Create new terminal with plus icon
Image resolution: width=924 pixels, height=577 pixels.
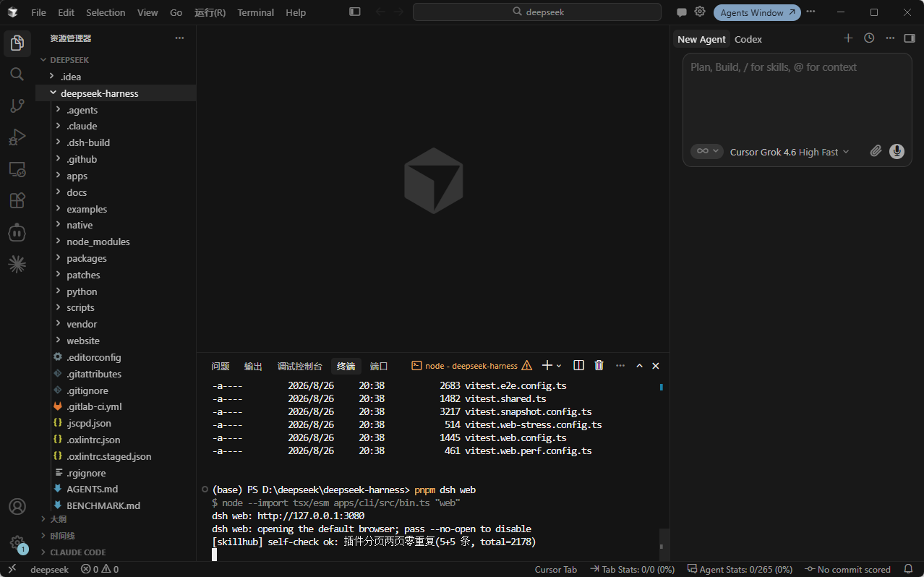coord(547,365)
